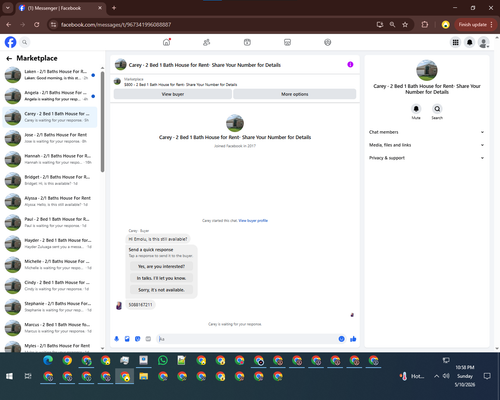The height and width of the screenshot is (400, 500).
Task: Click the address bar URL
Action: [x=116, y=25]
